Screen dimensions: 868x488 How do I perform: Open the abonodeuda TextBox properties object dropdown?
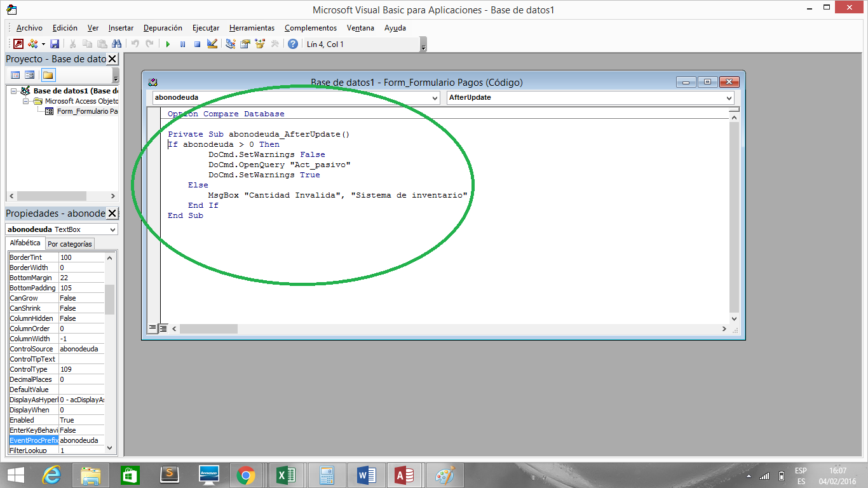coord(113,229)
